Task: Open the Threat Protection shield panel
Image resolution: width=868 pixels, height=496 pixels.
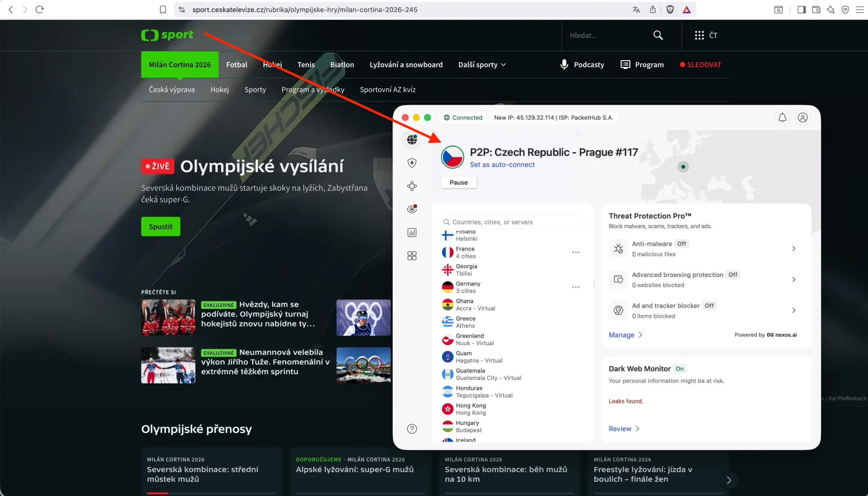Action: [412, 163]
